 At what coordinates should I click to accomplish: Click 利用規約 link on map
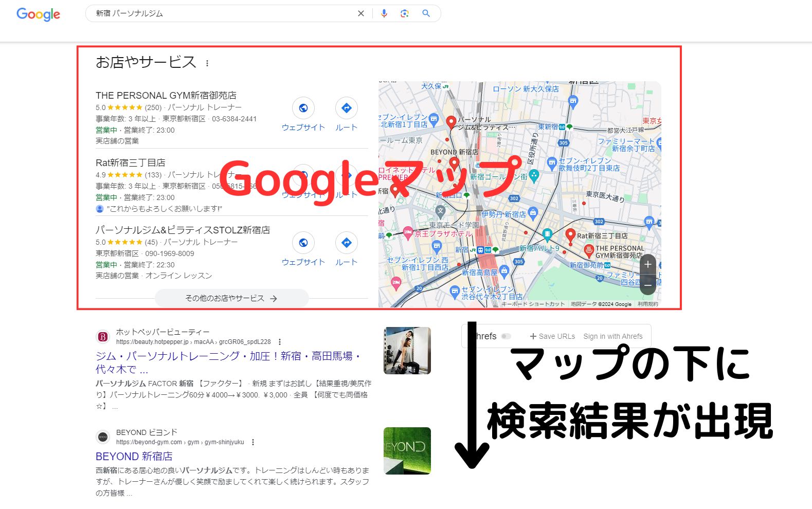(647, 304)
